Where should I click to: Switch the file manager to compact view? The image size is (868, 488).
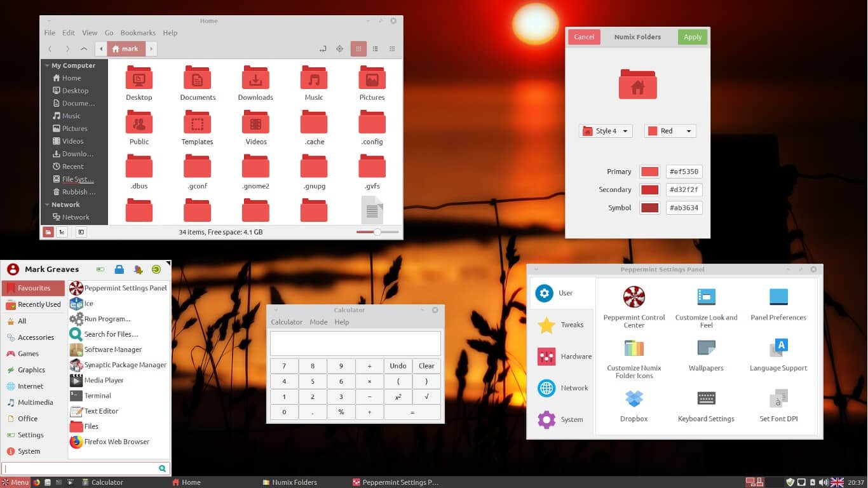point(392,48)
